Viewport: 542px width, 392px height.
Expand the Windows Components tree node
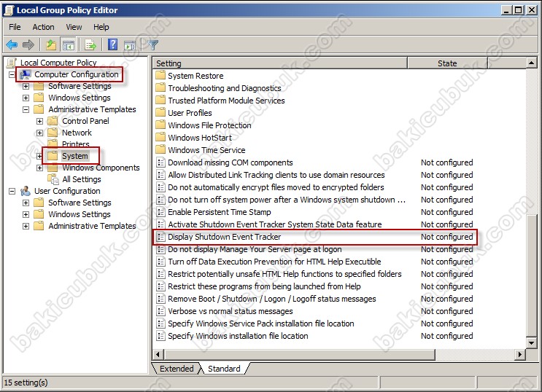tap(39, 168)
